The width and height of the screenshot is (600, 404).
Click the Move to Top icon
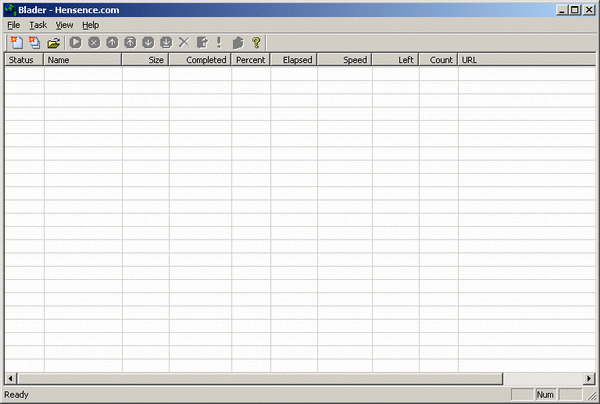[x=130, y=42]
